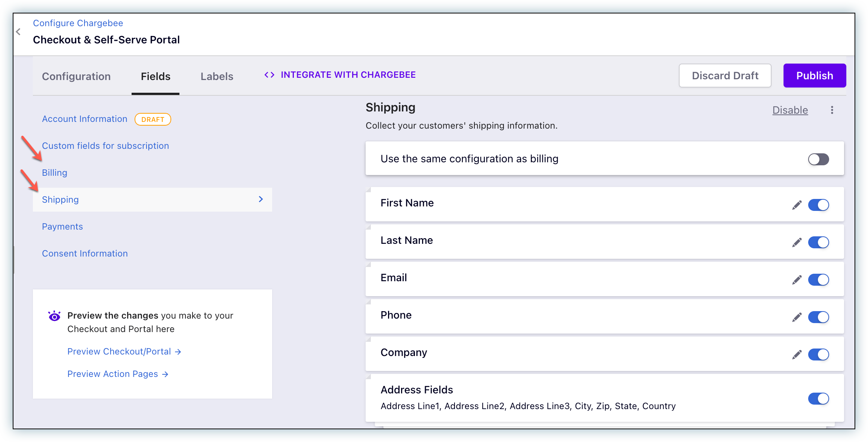
Task: Open Consent Information section
Action: point(85,254)
